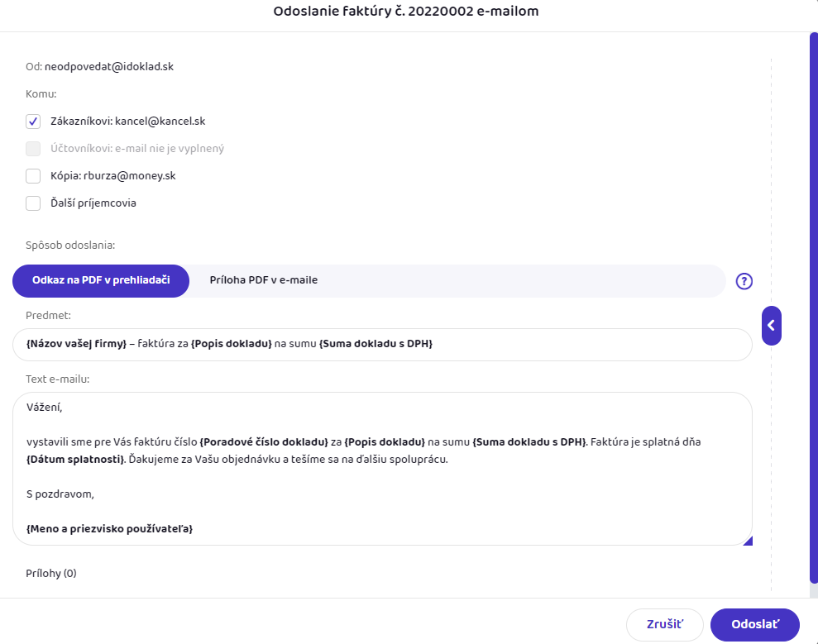Select the {Dátum splatnosti} placeholder
The height and width of the screenshot is (644, 818).
[75, 460]
